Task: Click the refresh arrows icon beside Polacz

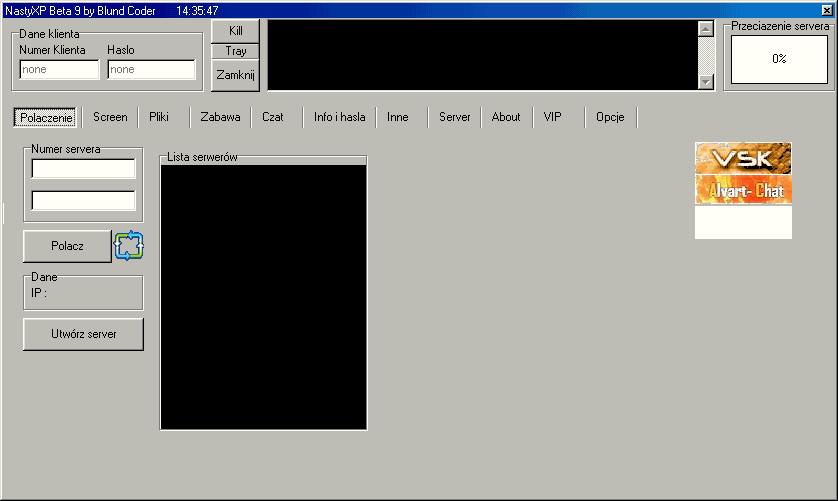Action: pos(129,245)
